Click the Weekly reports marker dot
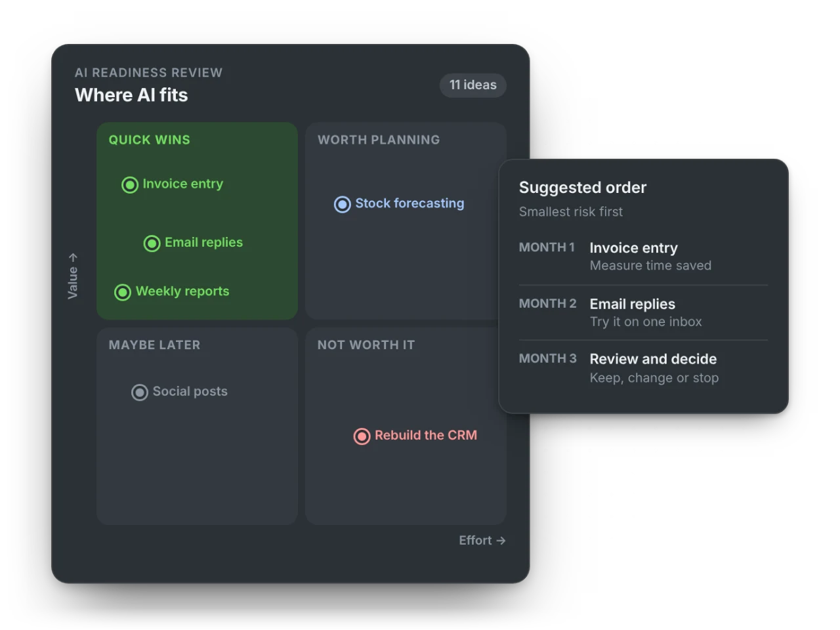The image size is (840, 630). 123,292
